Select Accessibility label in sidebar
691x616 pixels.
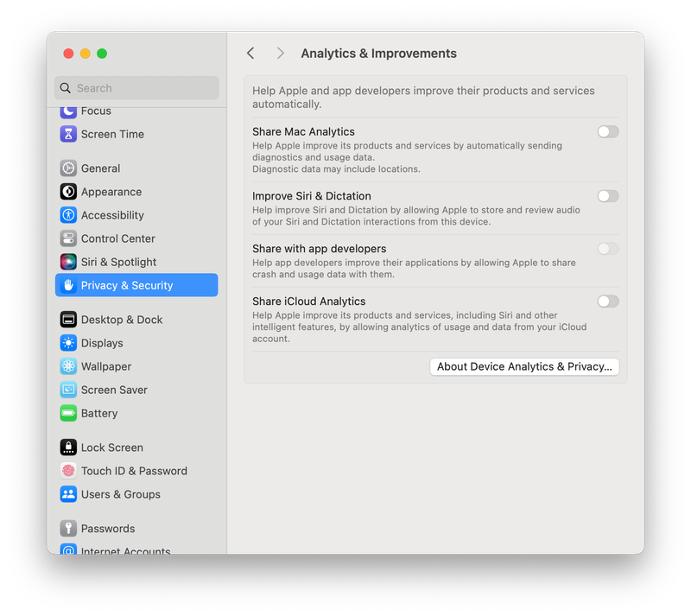coord(112,215)
